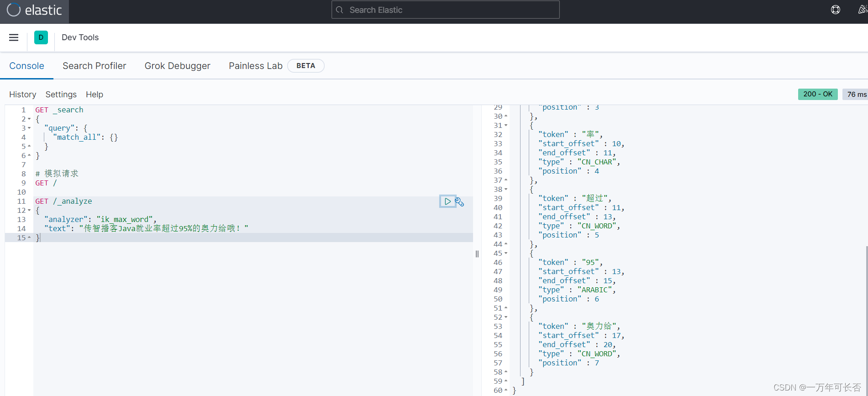Collapse output fold arrow at line 38

coord(506,190)
